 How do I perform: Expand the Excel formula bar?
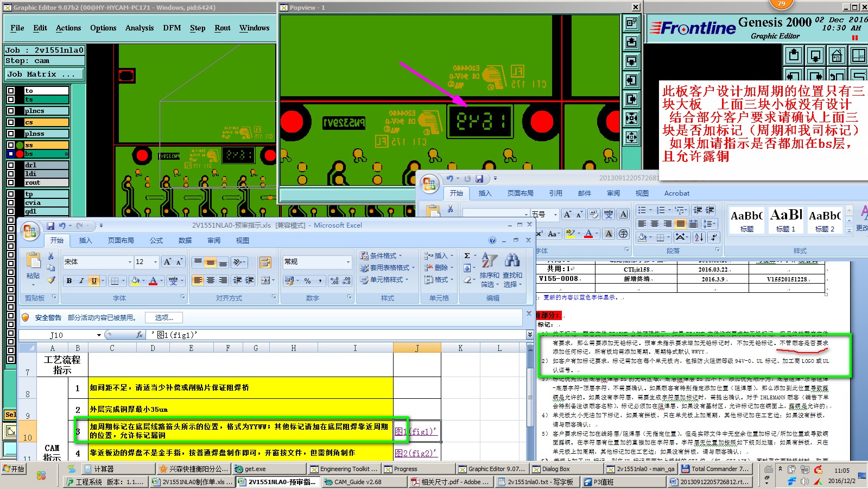(530, 335)
